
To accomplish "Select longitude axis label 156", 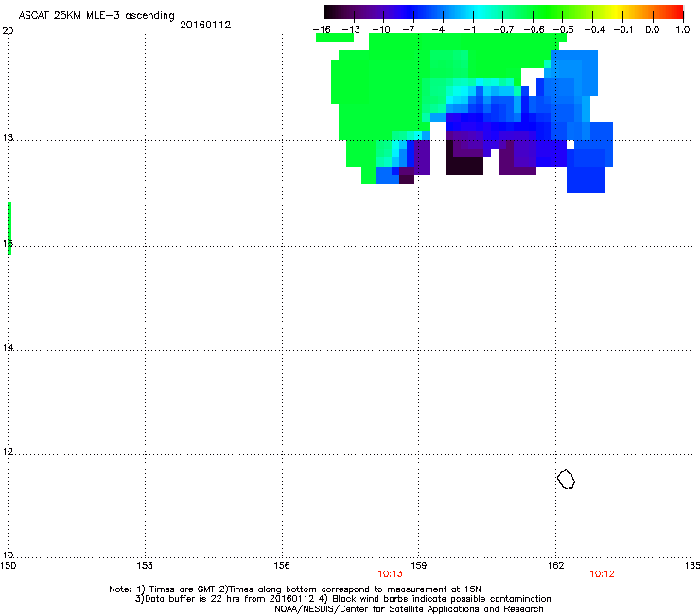I will (x=282, y=566).
